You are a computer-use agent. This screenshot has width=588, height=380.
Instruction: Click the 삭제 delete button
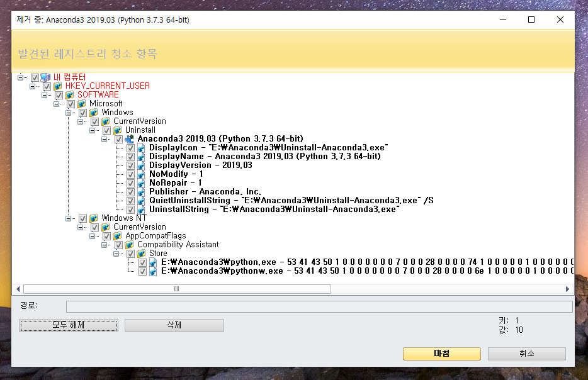pyautogui.click(x=174, y=325)
